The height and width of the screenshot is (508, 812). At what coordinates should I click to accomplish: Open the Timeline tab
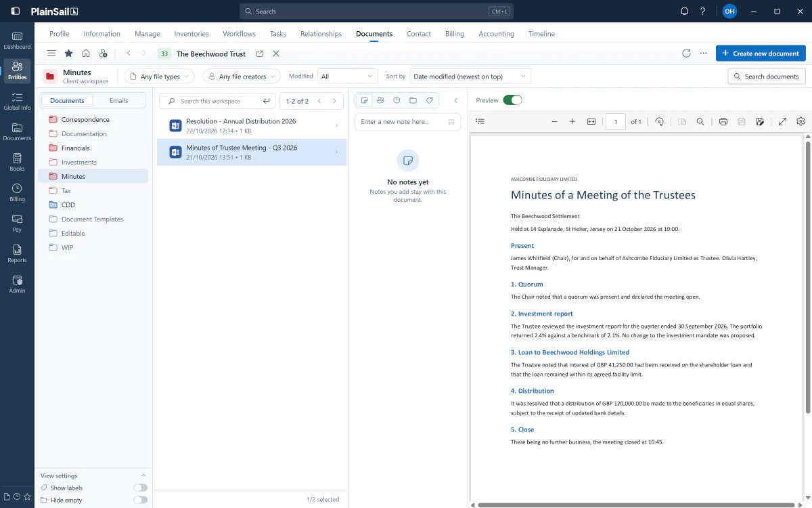541,34
